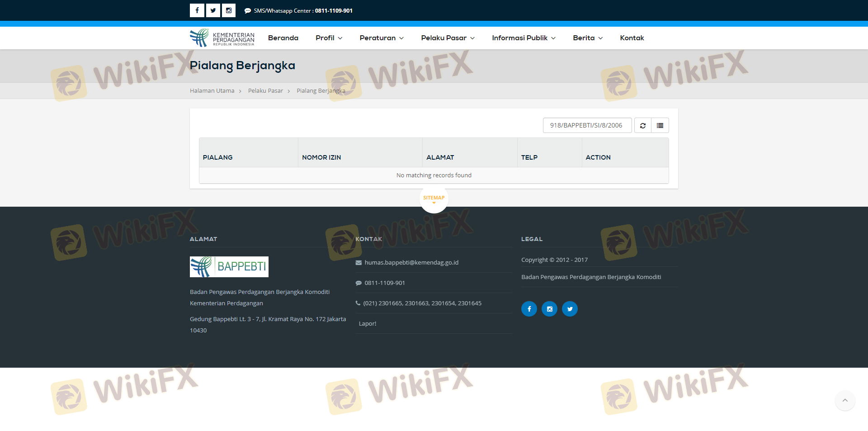This screenshot has width=868, height=431.
Task: Click the footer Twitter circle icon
Action: pos(570,309)
